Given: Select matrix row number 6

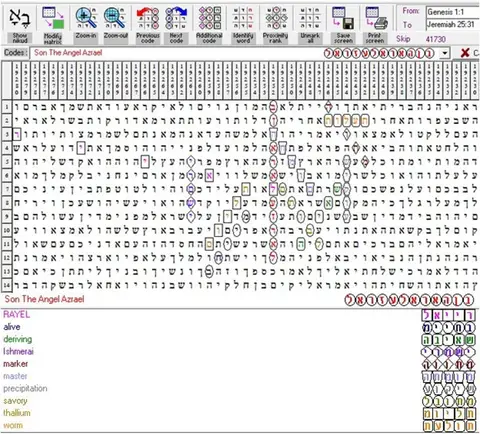Looking at the screenshot, I should (7, 175).
